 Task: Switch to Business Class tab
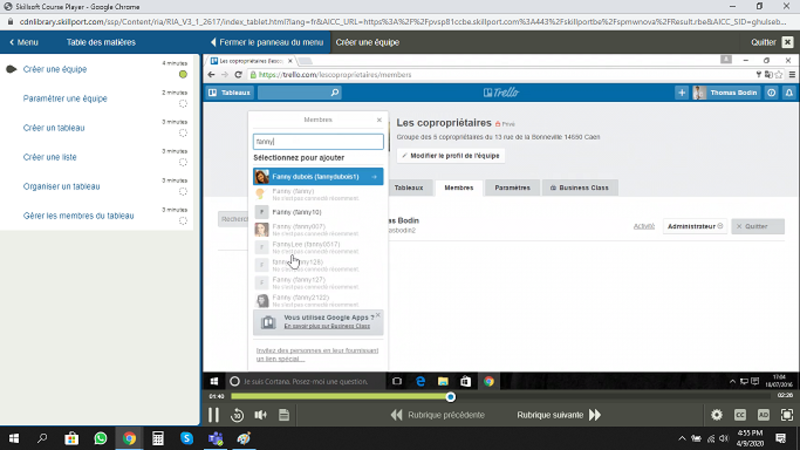click(x=580, y=188)
